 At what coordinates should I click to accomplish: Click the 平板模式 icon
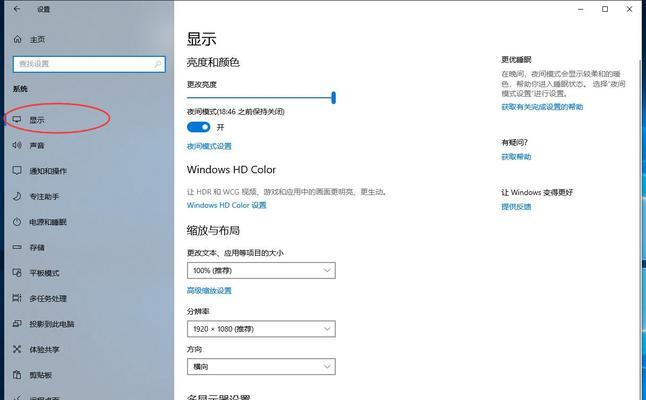[x=17, y=273]
